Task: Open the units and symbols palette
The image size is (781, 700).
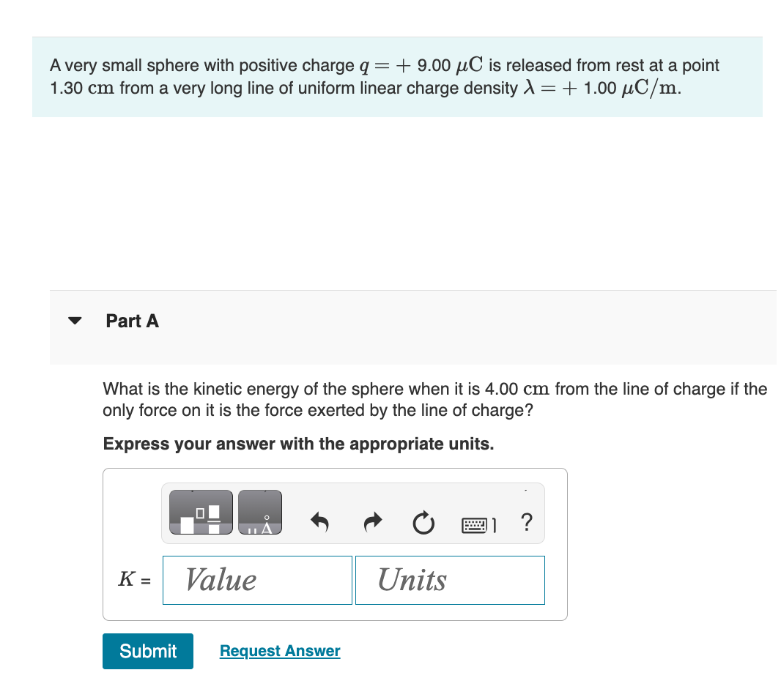Action: [x=259, y=511]
